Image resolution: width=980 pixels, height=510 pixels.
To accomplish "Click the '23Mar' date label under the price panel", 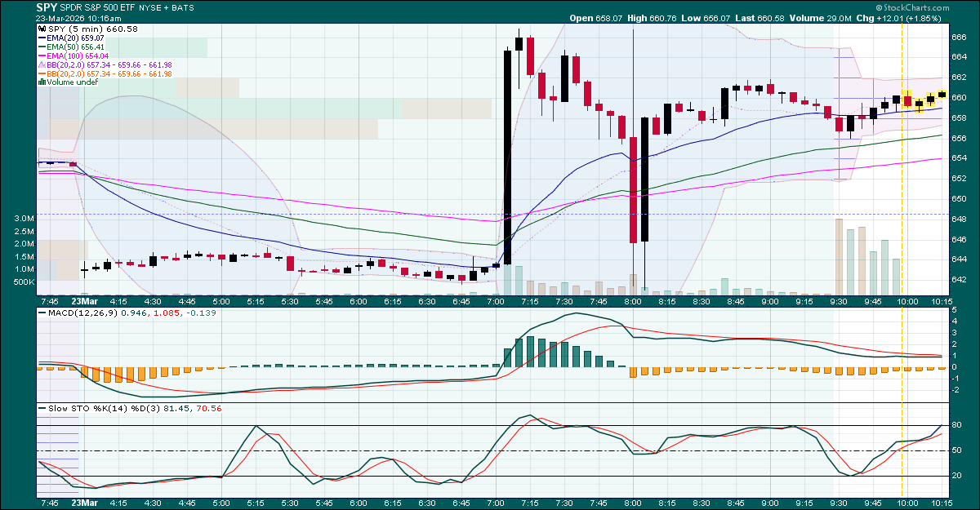I will tap(85, 299).
